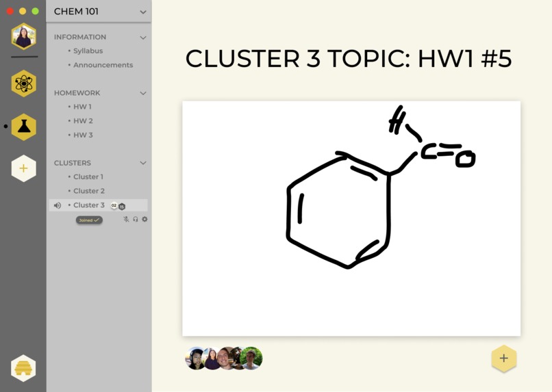Select the atom hexagon server icon
The width and height of the screenshot is (552, 392).
23,83
